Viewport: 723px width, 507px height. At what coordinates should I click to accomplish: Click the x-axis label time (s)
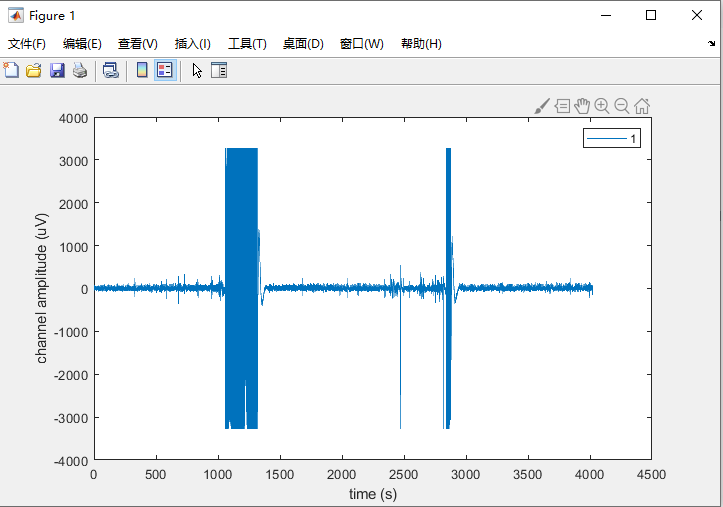(x=373, y=494)
